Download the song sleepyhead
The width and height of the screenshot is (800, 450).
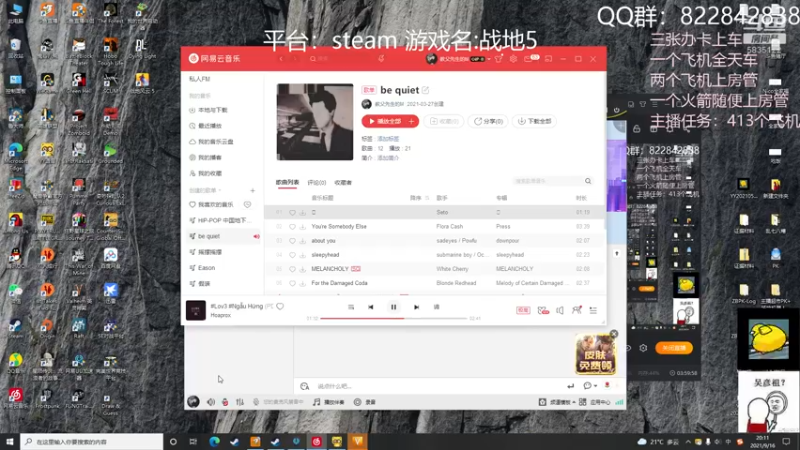tap(303, 255)
